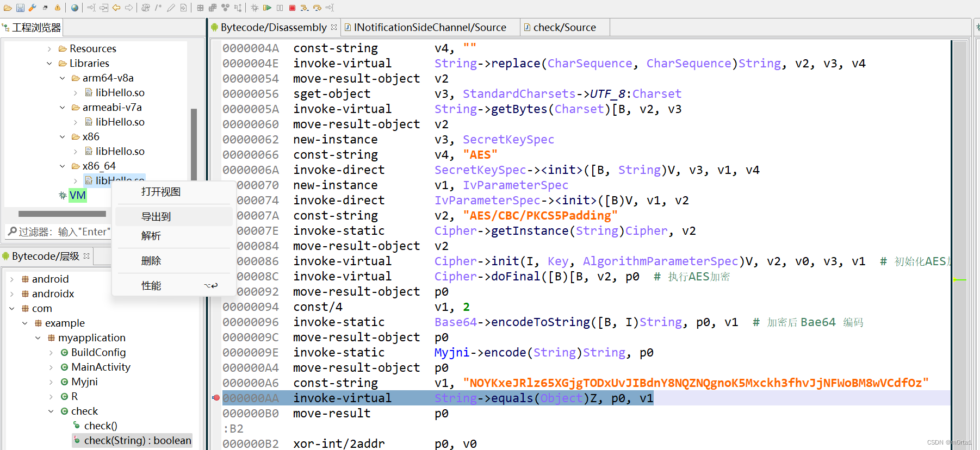Open a file with the folder icon
980x450 pixels.
click(8, 8)
